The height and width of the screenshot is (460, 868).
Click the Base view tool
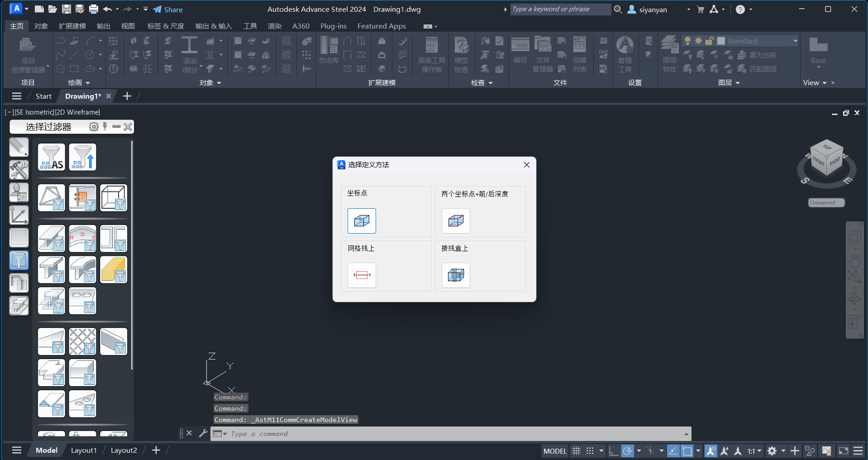[x=818, y=52]
